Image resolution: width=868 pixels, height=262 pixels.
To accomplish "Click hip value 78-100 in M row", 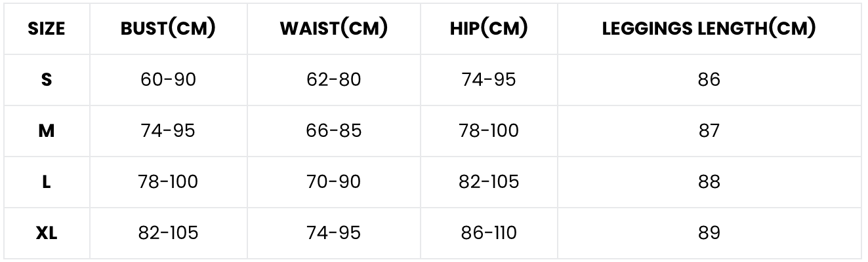I will pyautogui.click(x=489, y=131).
